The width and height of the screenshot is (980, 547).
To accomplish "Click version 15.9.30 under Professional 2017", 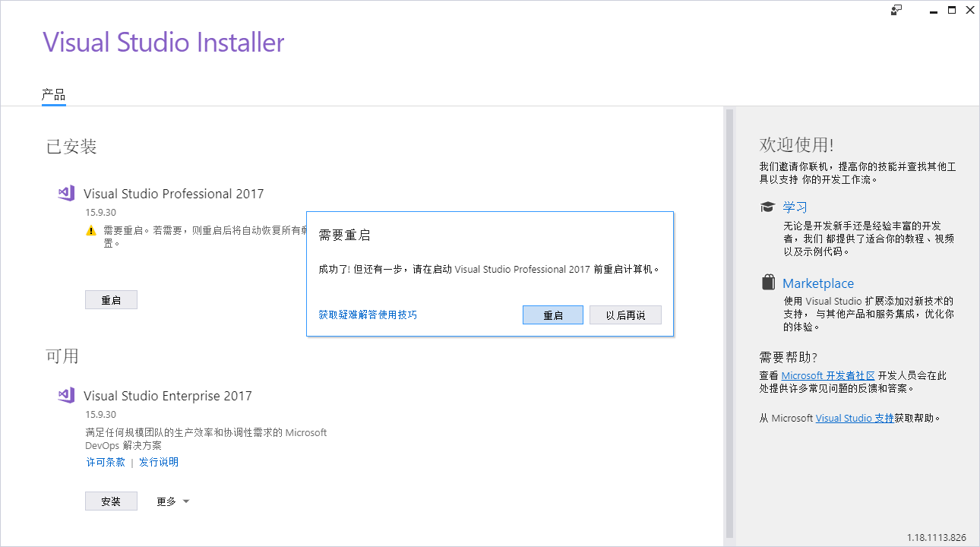I will point(100,213).
